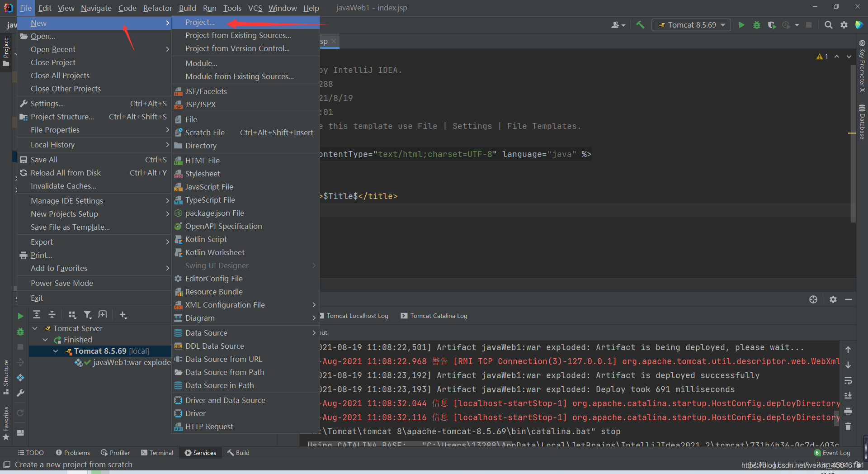Open IDE settings gear in top toolbar
868x474 pixels.
(x=844, y=25)
